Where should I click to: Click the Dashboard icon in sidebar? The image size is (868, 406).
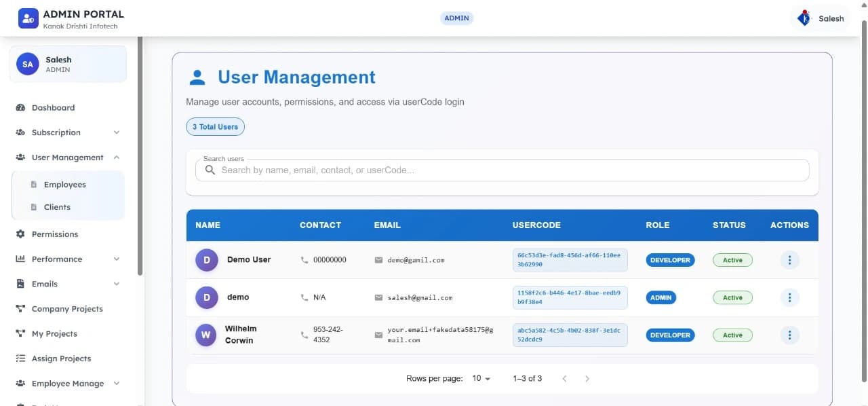tap(20, 107)
